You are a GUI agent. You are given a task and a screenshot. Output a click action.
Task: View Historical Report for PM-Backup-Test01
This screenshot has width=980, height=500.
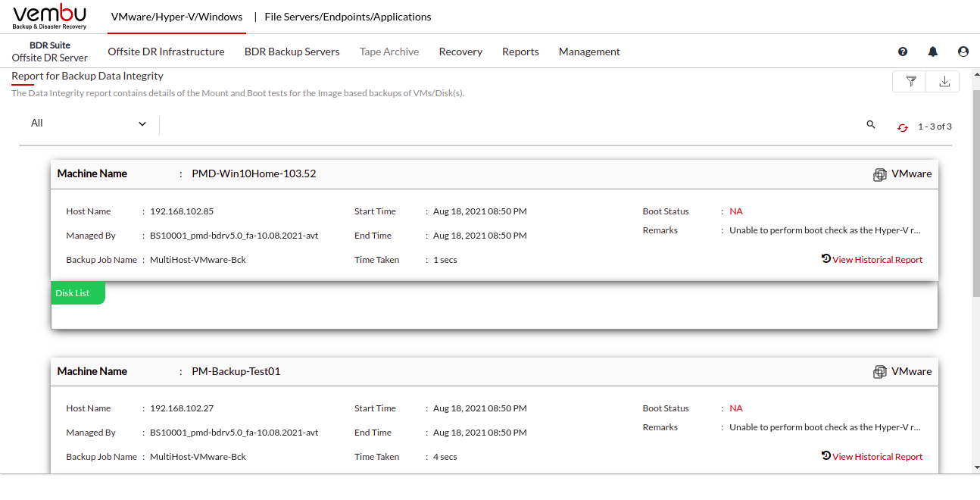click(877, 457)
